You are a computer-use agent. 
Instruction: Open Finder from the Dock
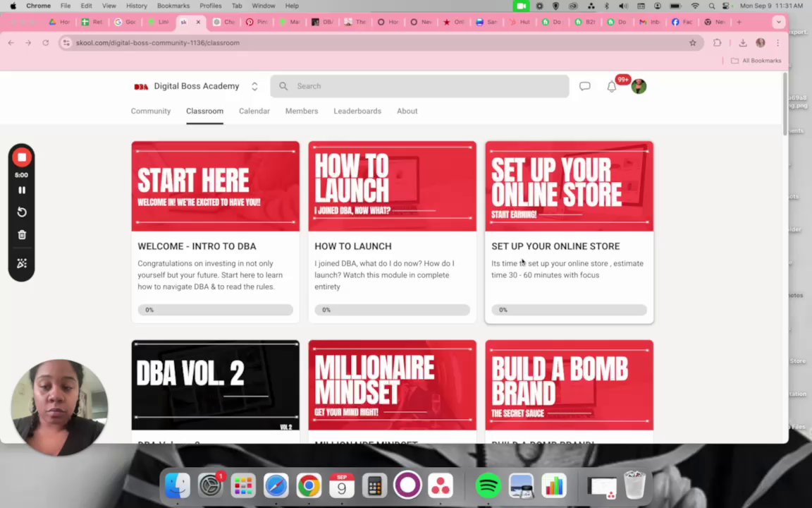177,485
